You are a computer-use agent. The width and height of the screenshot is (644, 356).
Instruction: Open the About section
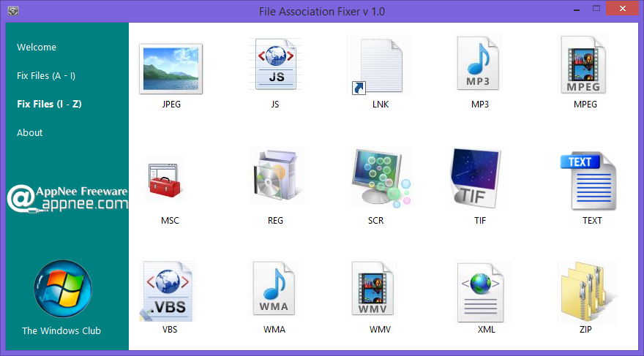click(29, 133)
